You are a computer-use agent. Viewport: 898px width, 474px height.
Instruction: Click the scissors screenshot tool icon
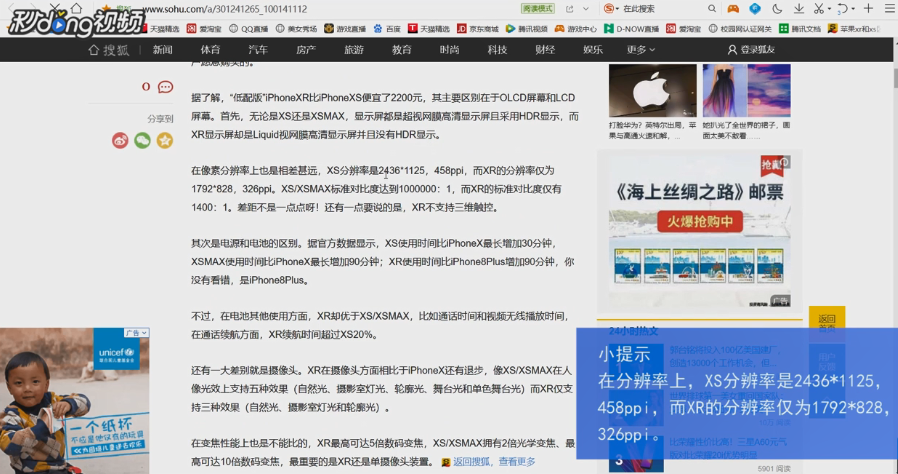coord(819,9)
